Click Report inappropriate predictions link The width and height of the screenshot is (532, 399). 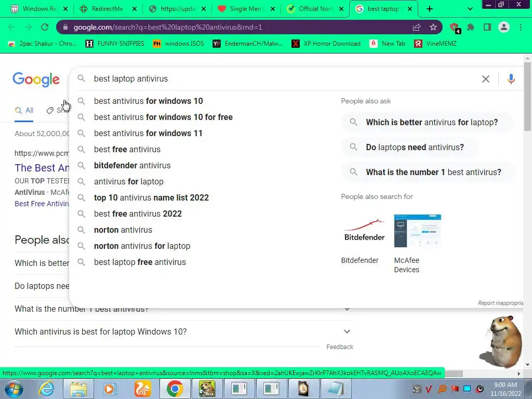500,303
